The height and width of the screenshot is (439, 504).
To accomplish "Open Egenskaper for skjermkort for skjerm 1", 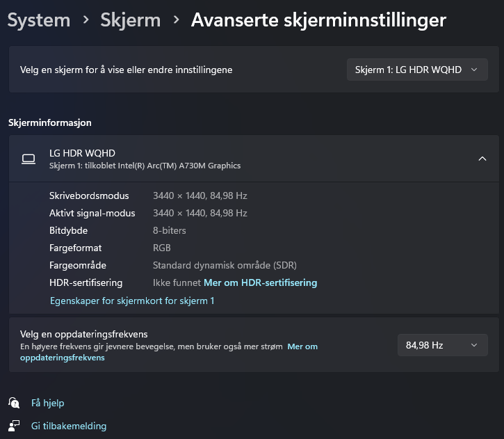I will [x=132, y=301].
